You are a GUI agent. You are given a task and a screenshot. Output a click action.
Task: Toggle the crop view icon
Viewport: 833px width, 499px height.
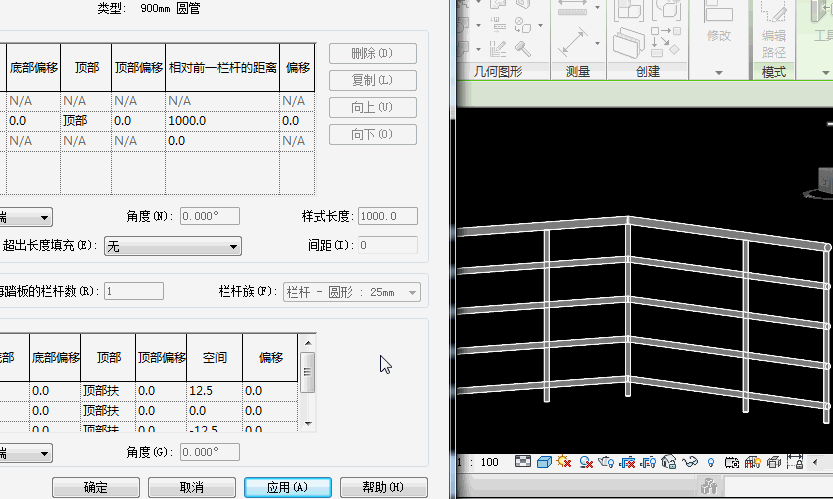(x=628, y=462)
